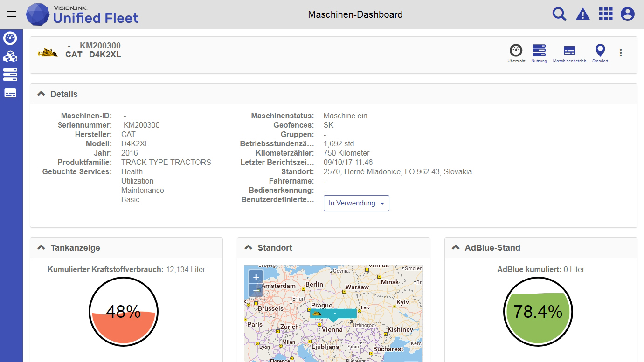
Task: Open the In Verwendung status dropdown
Action: point(356,203)
